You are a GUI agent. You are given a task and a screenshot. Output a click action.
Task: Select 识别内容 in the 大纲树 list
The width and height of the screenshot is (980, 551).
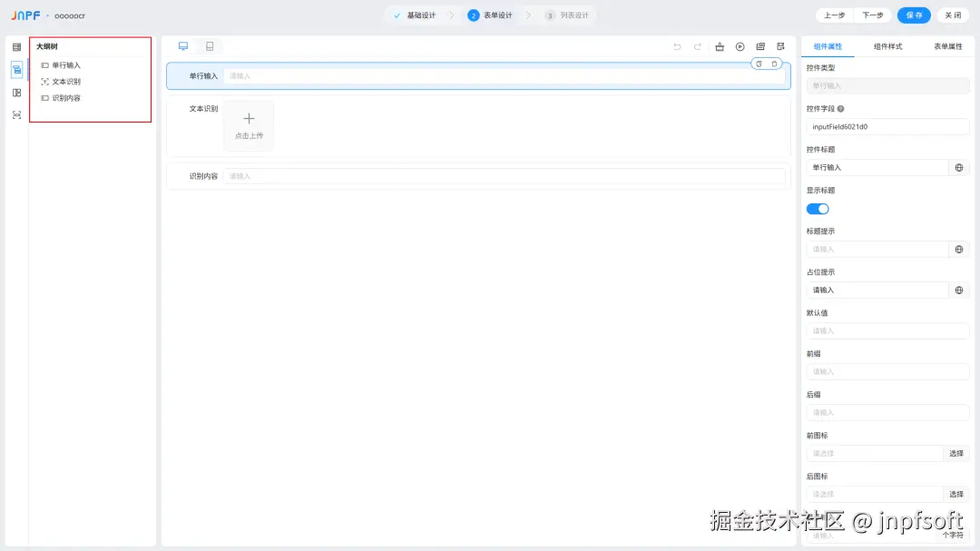(65, 97)
